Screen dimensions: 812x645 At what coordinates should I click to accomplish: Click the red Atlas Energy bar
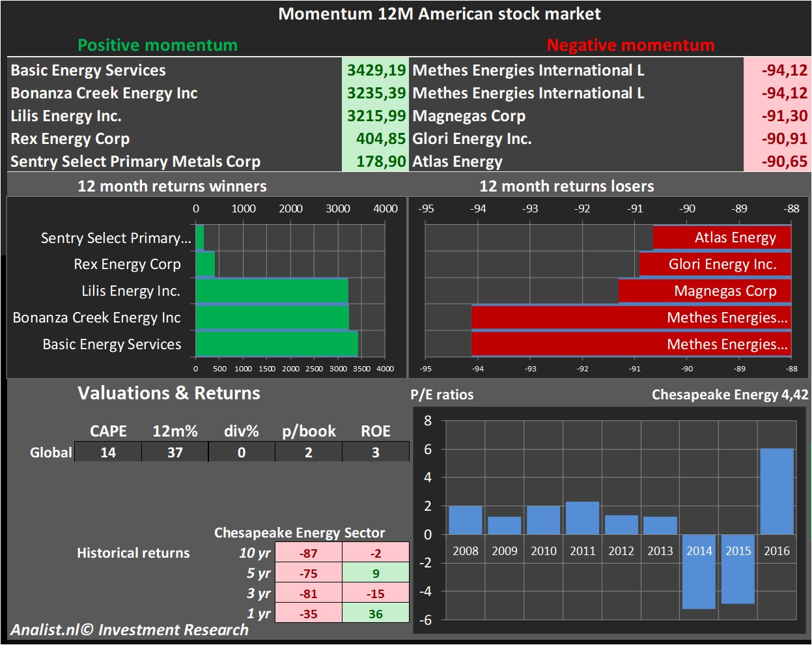(x=722, y=238)
